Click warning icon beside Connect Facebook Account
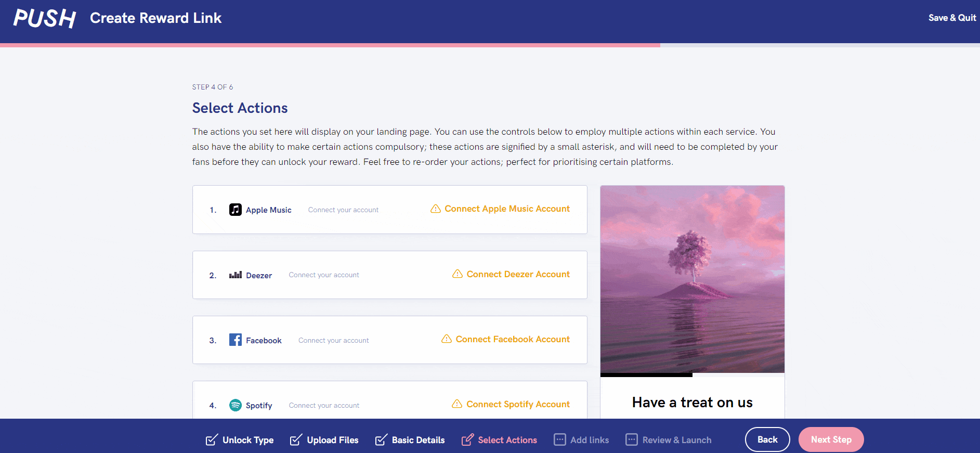 [x=447, y=339]
